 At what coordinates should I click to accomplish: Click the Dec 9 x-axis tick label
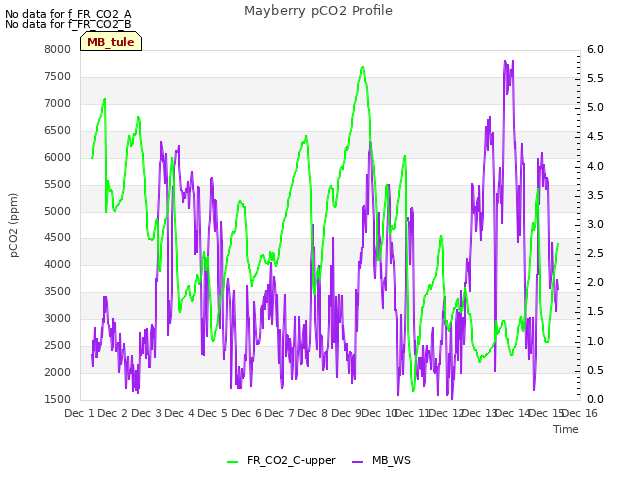pos(346,413)
